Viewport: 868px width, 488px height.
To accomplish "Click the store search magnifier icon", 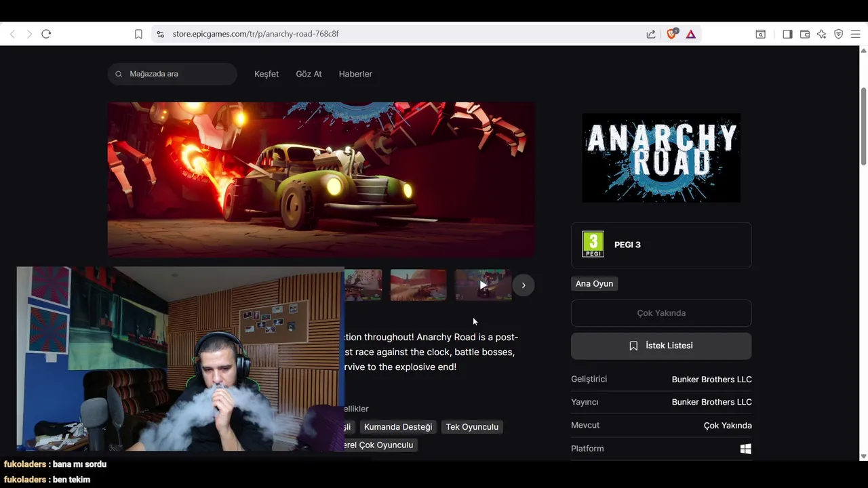I will tap(119, 74).
